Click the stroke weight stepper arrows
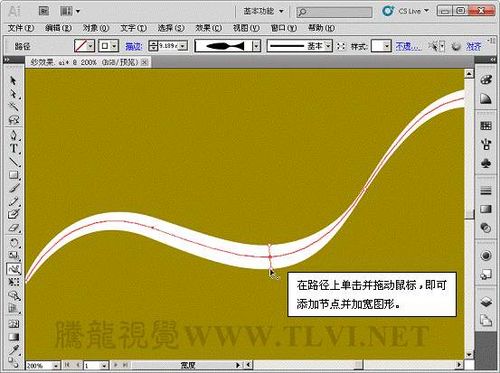This screenshot has width=500, height=373. (153, 46)
